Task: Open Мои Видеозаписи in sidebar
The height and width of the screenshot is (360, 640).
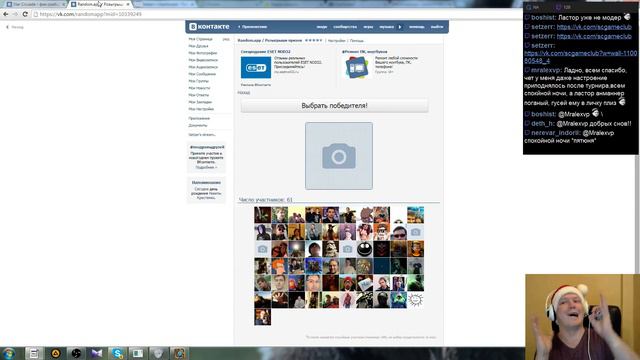Action: (203, 60)
